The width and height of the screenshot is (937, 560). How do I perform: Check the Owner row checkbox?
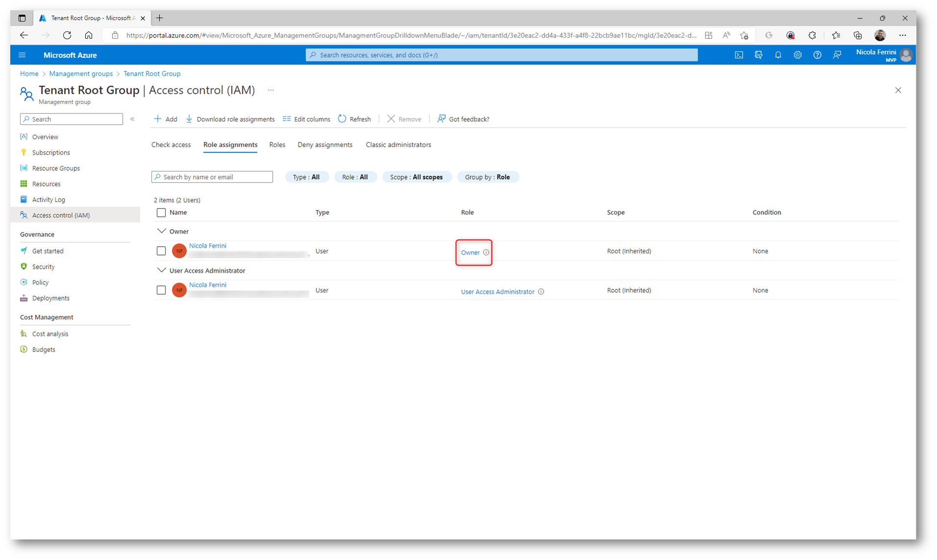(161, 251)
